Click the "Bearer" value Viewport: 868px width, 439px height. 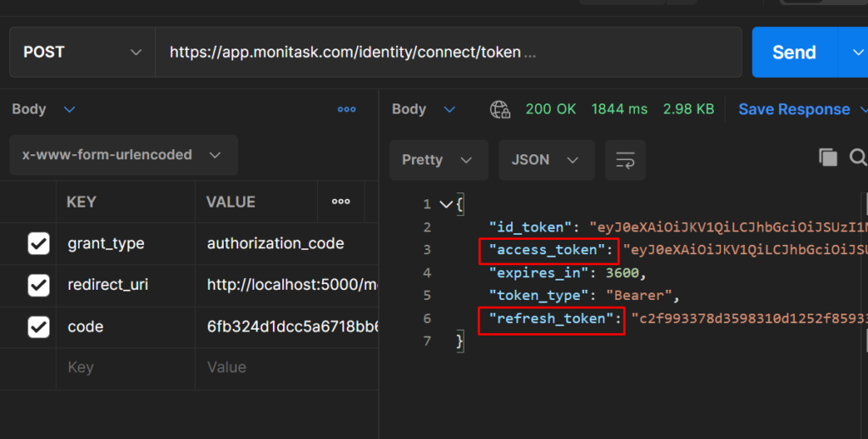point(639,296)
